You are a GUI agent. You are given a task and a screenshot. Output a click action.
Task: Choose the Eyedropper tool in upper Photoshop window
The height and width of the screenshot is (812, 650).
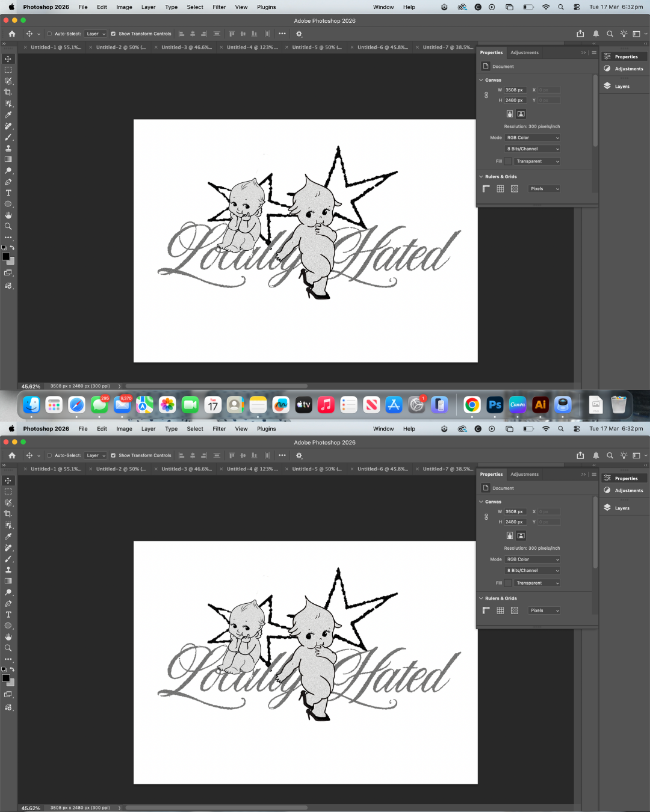click(x=8, y=114)
